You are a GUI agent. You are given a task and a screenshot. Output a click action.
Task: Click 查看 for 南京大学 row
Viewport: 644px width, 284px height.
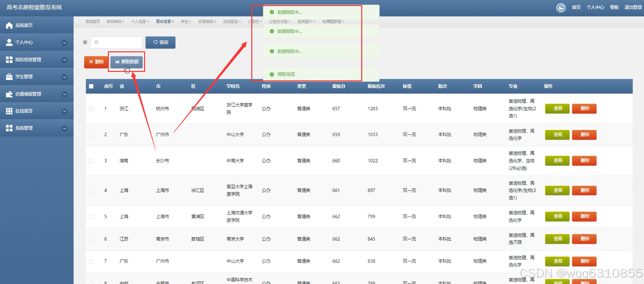point(557,239)
